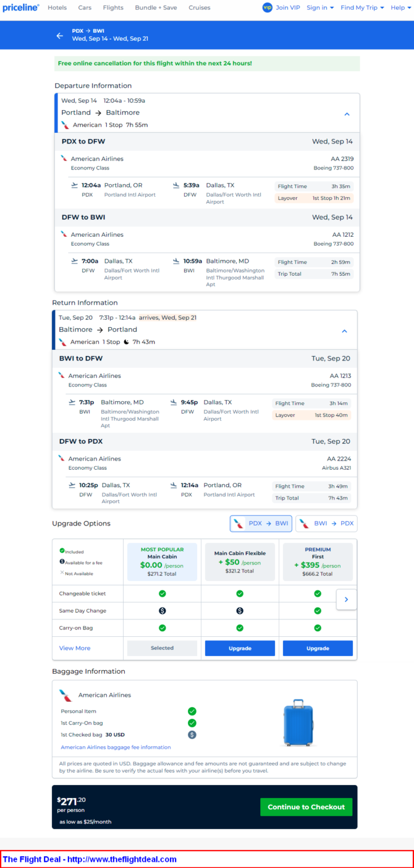Screen dimensions: 414x868
Task: Click departure takeoff icon at 12:04a
Action: 75,185
